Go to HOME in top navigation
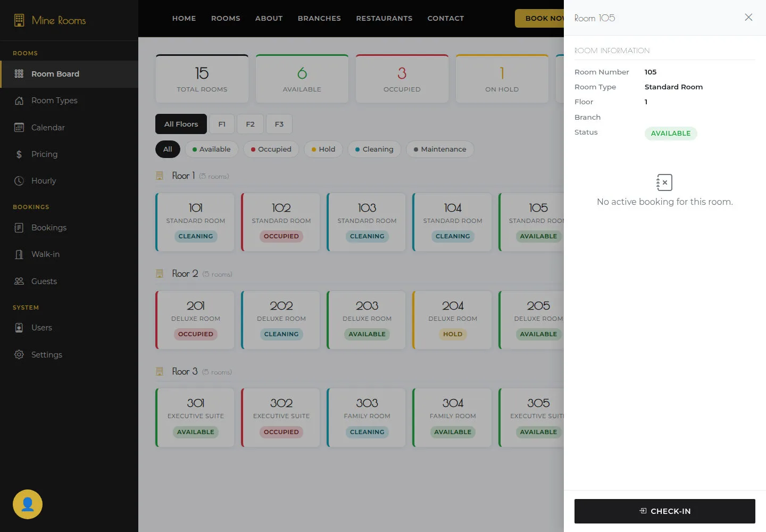 (x=184, y=18)
